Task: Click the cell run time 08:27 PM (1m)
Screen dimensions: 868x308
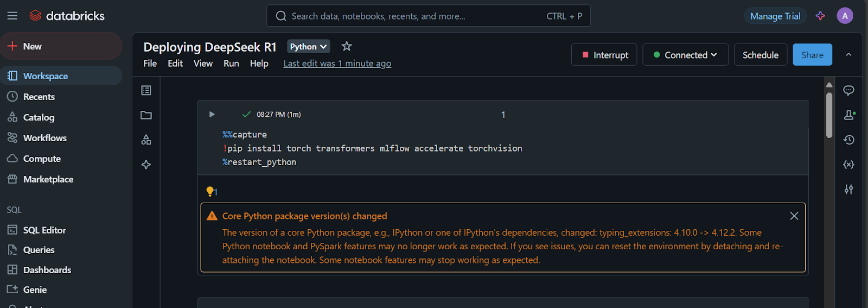Action: (x=279, y=115)
